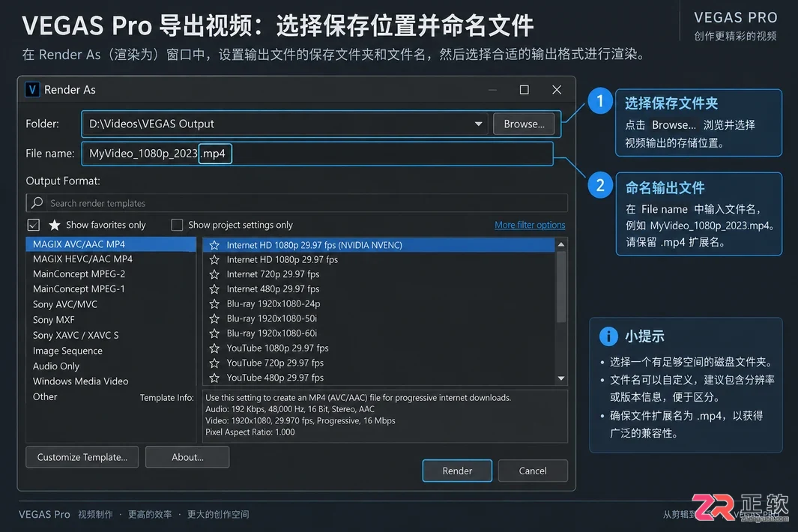
Task: Click the About... button
Action: pos(187,457)
